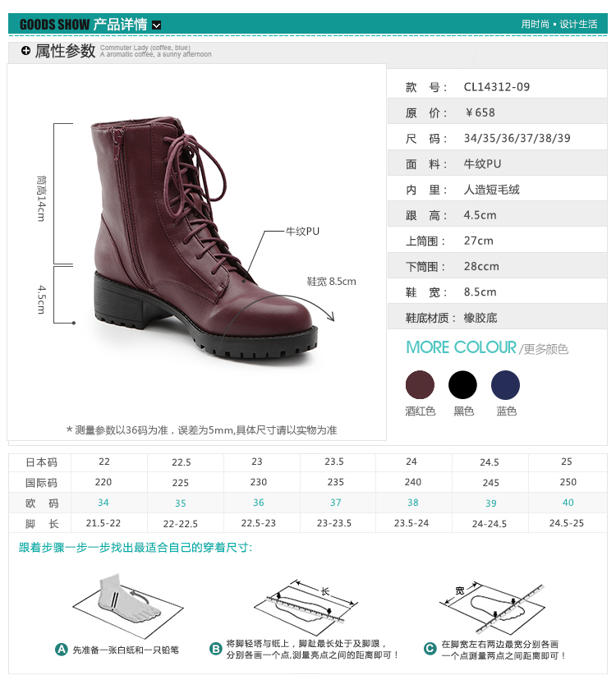This screenshot has height=689, width=616.
Task: Select the black 黑色 color swatch
Action: [462, 385]
